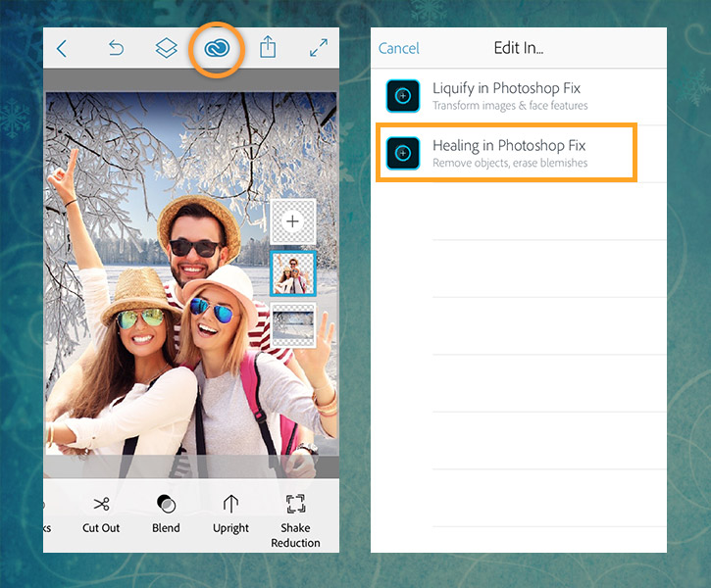Choose Liquify in Photoshop Fix
Image resolution: width=711 pixels, height=588 pixels.
[518, 96]
